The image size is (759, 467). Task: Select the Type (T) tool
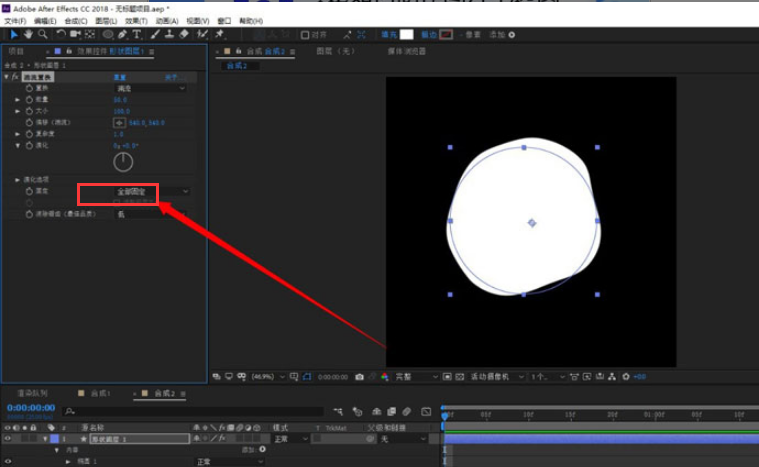pos(137,34)
